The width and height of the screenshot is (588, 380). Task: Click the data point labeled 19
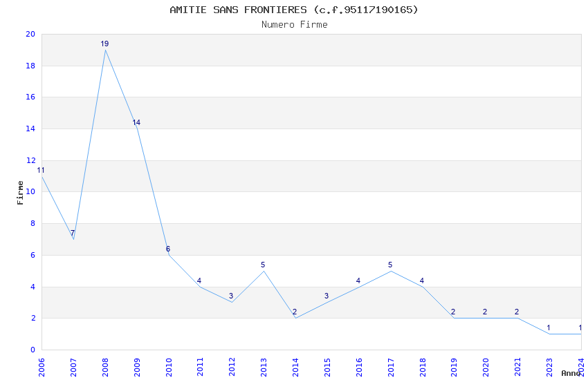(104, 44)
